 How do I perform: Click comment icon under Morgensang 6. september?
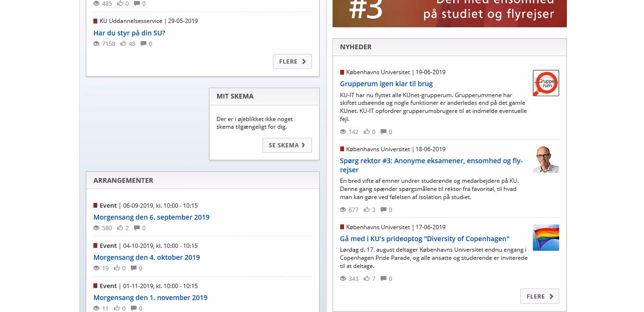tap(137, 228)
